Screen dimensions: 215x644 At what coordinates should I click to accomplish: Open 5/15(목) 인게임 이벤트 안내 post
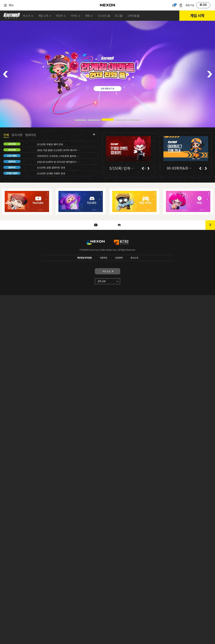tap(51, 173)
